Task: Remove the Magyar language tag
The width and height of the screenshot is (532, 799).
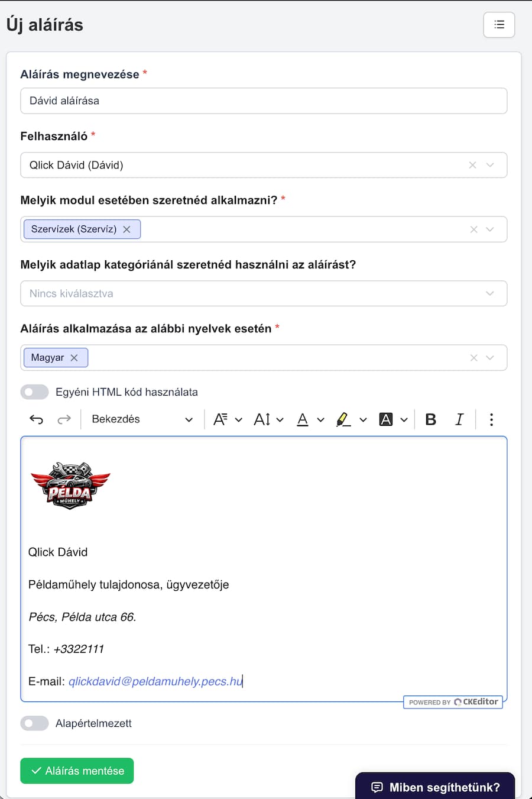Action: [74, 358]
